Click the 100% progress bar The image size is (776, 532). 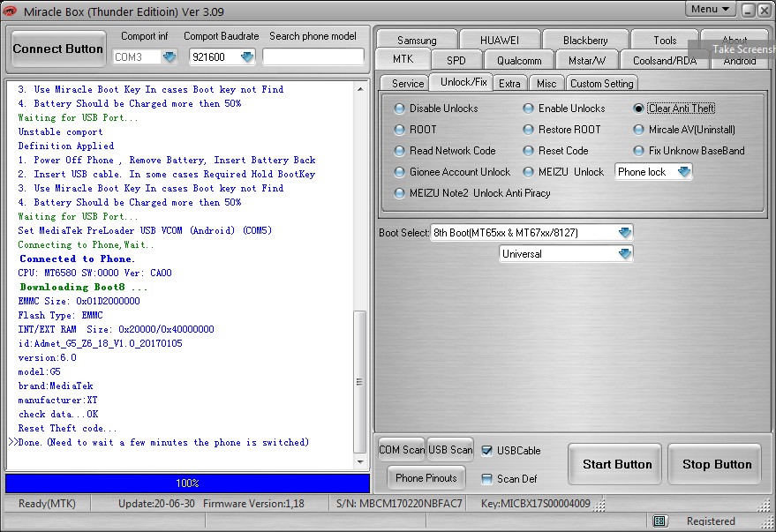(x=187, y=483)
